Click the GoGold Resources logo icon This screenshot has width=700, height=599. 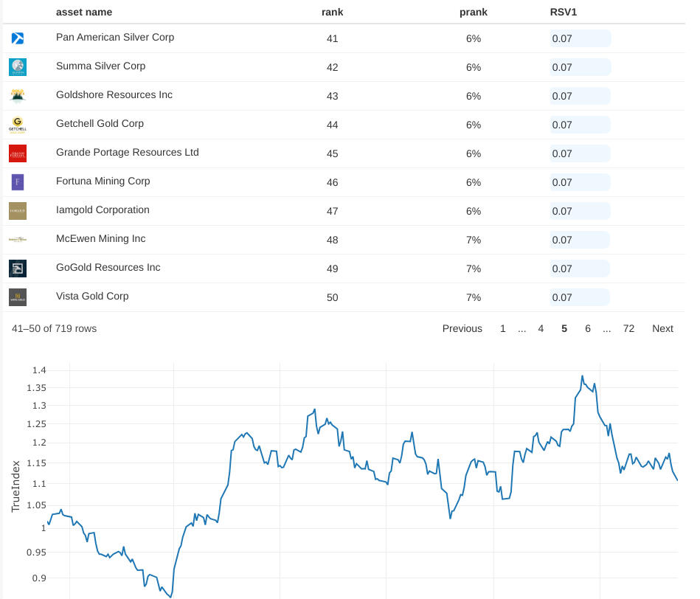(x=18, y=269)
